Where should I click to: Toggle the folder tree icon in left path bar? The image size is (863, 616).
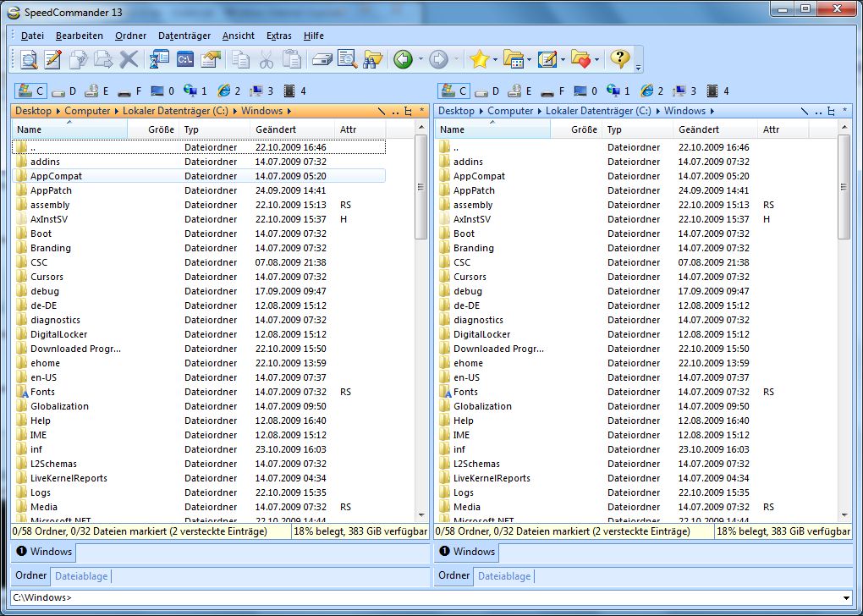click(x=407, y=111)
